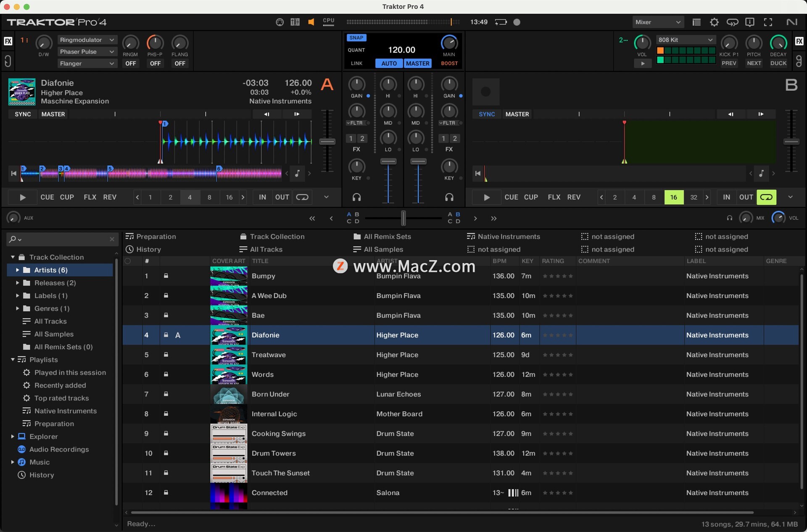
Task: Toggle FX unit 2 on the right panel
Action: [x=799, y=41]
